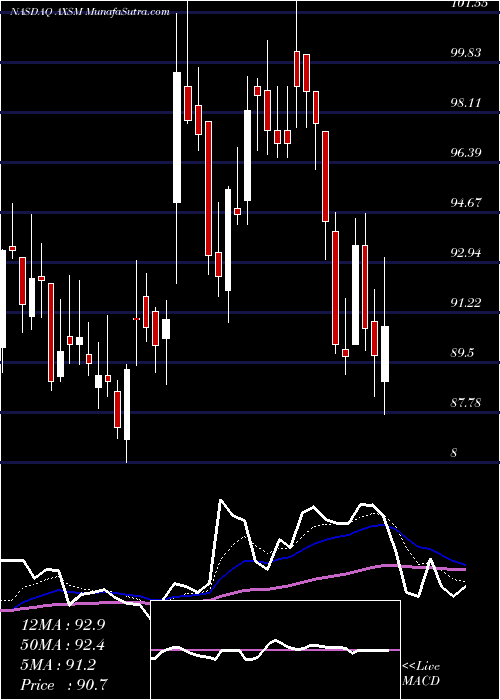This screenshot has width=500, height=700.
Task: Click inside the Live MACD inset panel
Action: [x=275, y=650]
